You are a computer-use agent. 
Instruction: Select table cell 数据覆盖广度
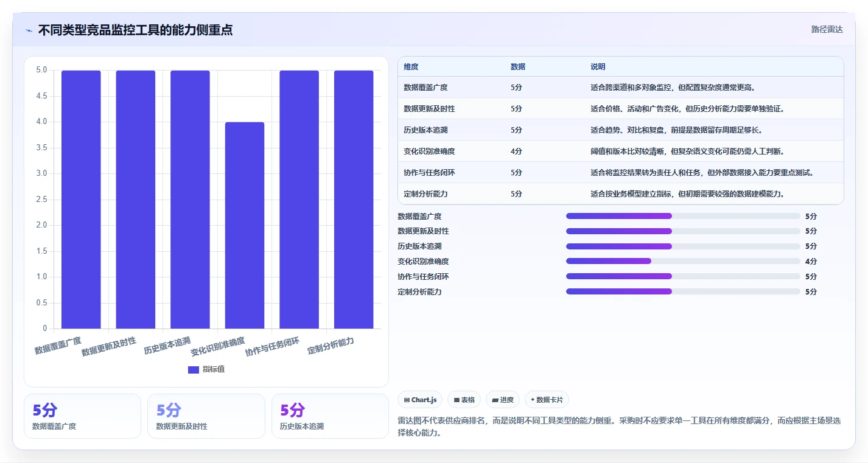point(425,88)
